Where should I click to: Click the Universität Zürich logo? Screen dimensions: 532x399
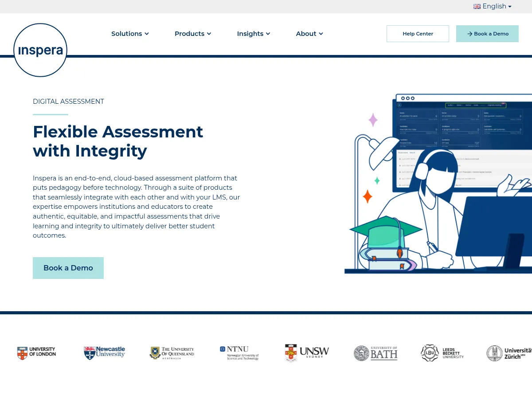tap(509, 353)
